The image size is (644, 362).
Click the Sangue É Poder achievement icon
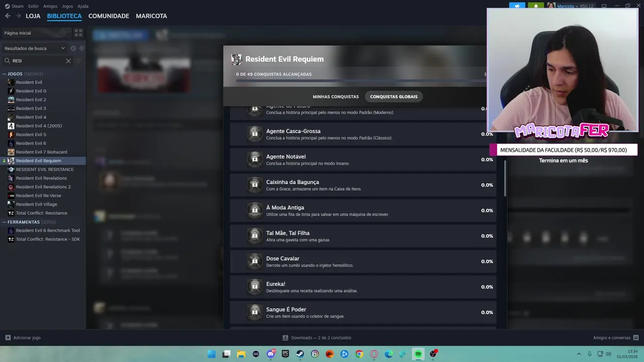255,312
